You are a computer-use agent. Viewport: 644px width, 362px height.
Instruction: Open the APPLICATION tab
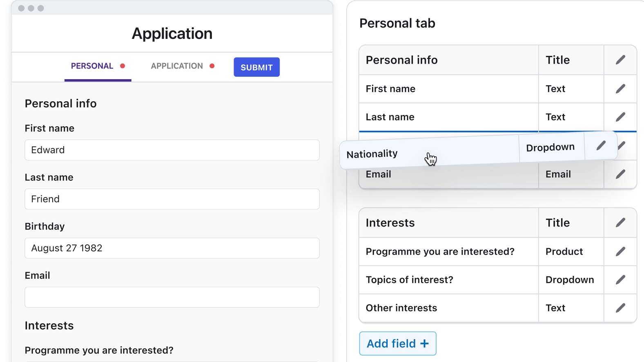pos(177,66)
